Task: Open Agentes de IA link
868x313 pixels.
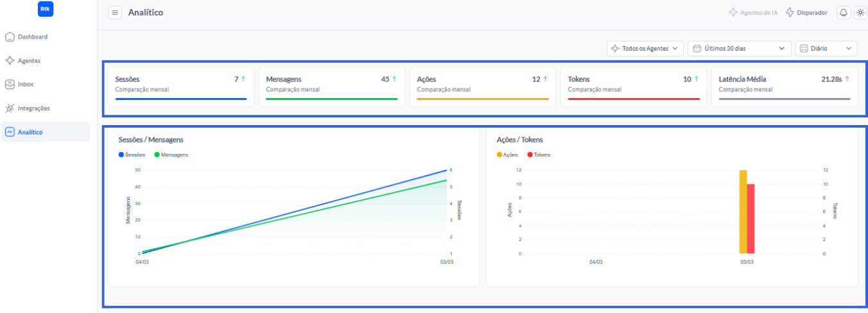Action: [x=753, y=13]
